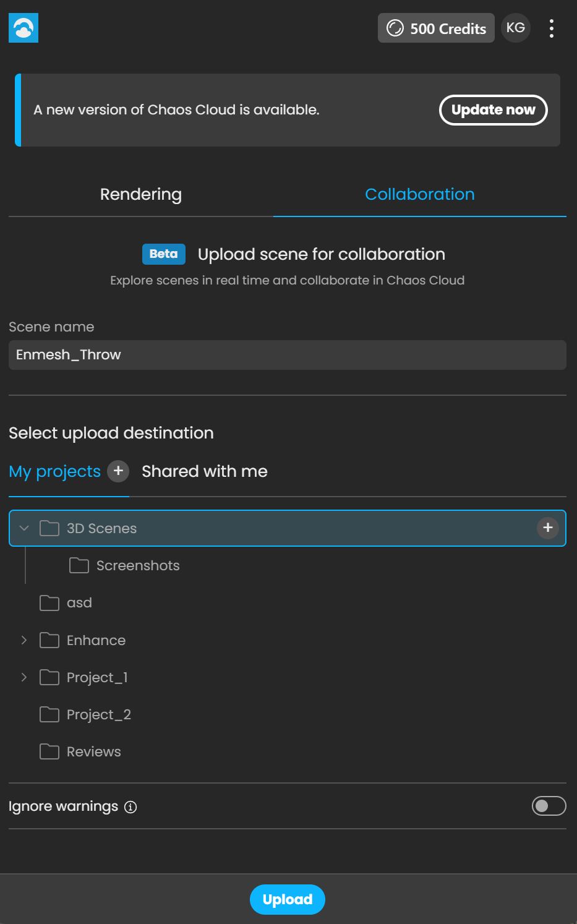The height and width of the screenshot is (924, 577).
Task: Collapse the 3D Scenes folder
Action: 24,528
